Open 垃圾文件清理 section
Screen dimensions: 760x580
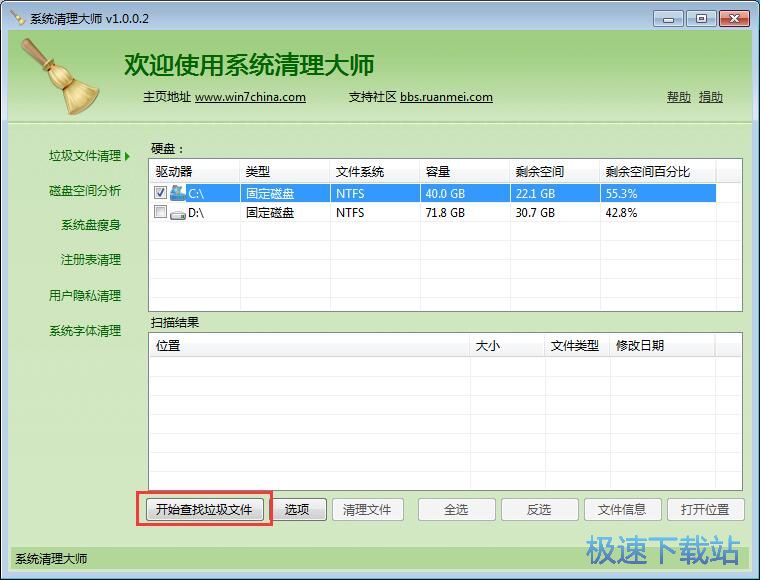[85, 156]
